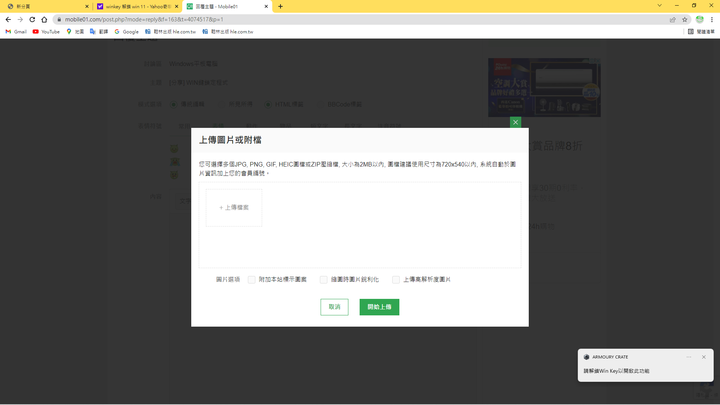The width and height of the screenshot is (720, 405).
Task: Open the YouTube bookmark
Action: [x=46, y=32]
